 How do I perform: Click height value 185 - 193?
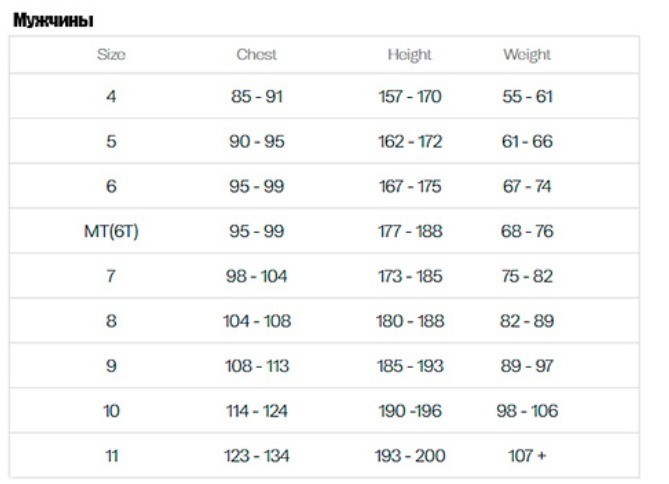coord(409,366)
